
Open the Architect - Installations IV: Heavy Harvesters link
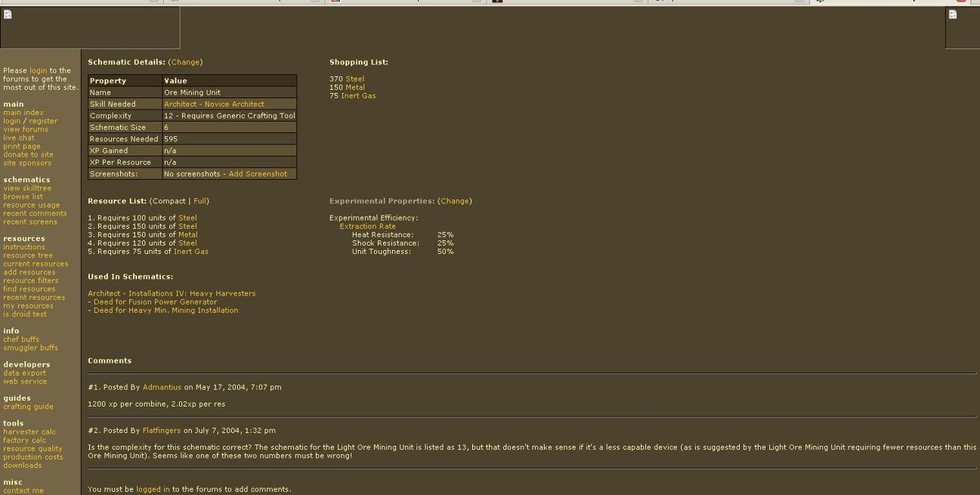[171, 293]
